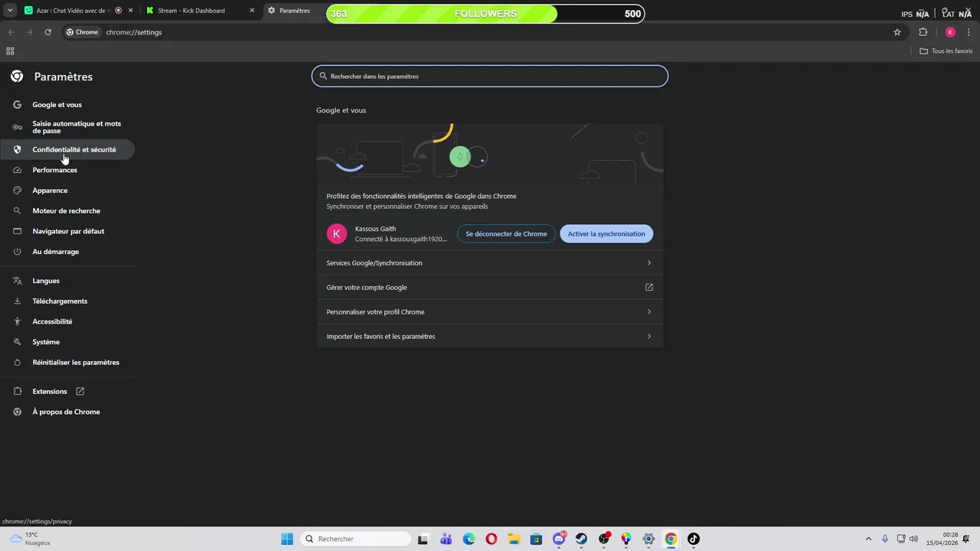Image resolution: width=980 pixels, height=551 pixels.
Task: Open Système settings section
Action: 67,342
